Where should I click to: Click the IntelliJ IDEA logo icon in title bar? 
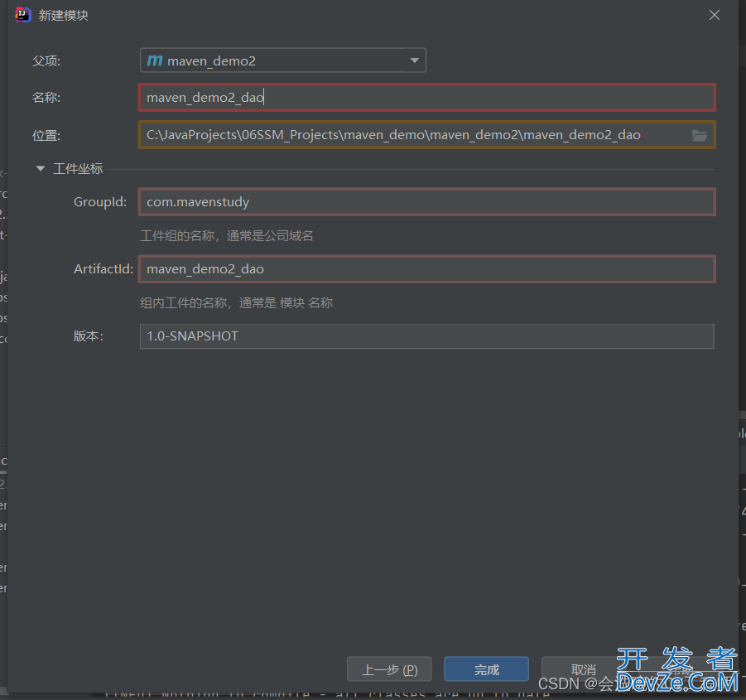(23, 15)
